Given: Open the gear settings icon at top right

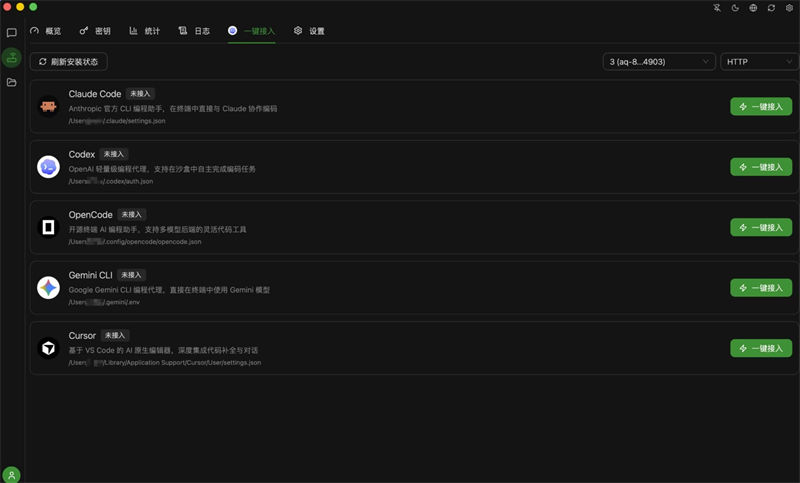Looking at the screenshot, I should (788, 8).
